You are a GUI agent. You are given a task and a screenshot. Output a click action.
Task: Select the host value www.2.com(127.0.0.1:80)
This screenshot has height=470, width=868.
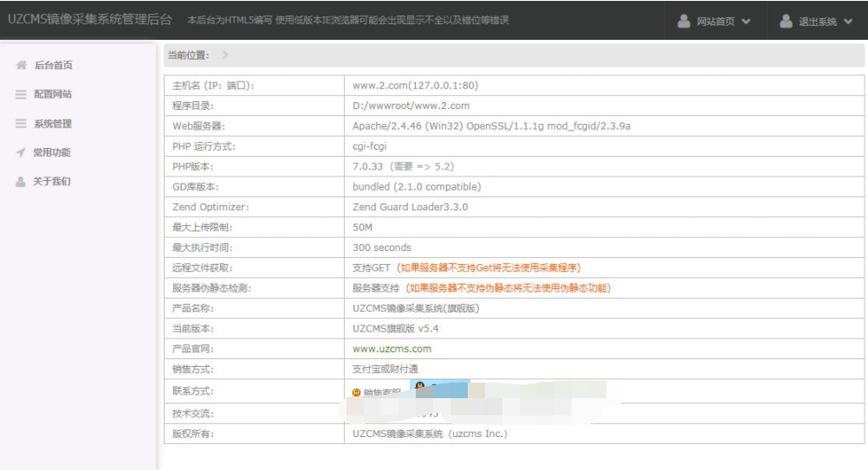click(415, 85)
